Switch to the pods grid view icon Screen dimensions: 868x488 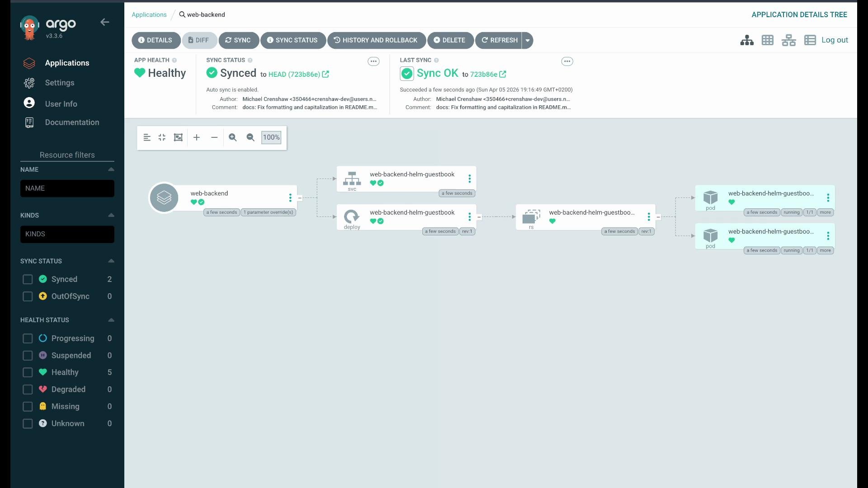click(x=768, y=40)
